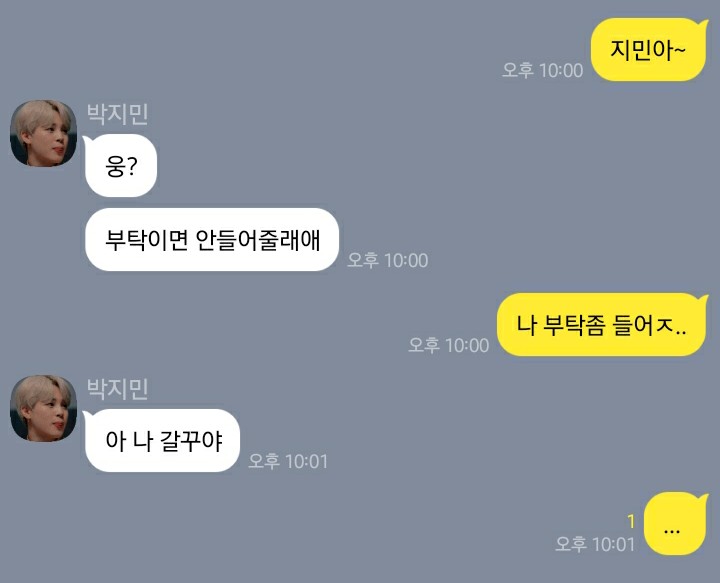Click the unread count 1 indicator
Image resolution: width=720 pixels, height=583 pixels.
tap(631, 521)
